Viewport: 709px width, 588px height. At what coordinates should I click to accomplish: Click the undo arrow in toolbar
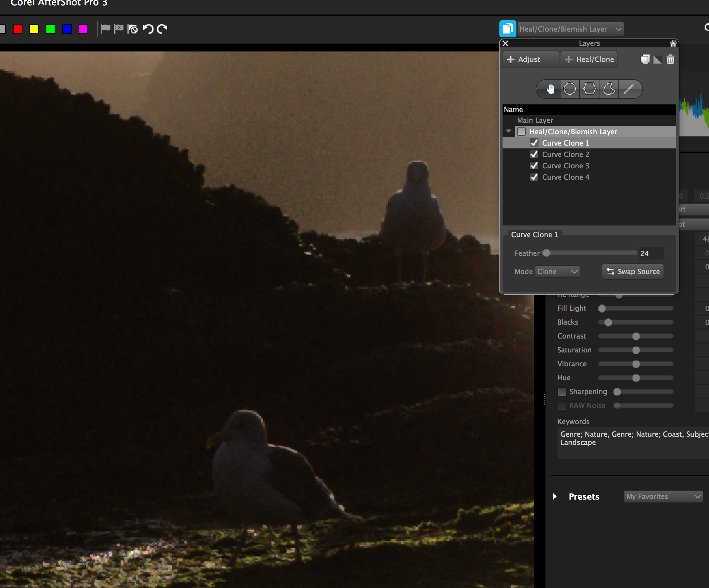148,29
